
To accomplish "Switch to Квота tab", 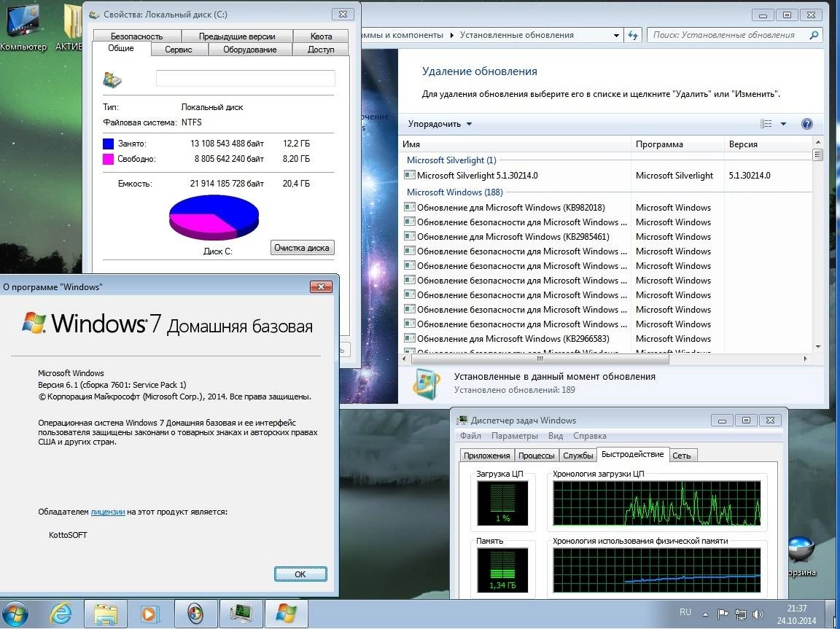I will click(321, 36).
